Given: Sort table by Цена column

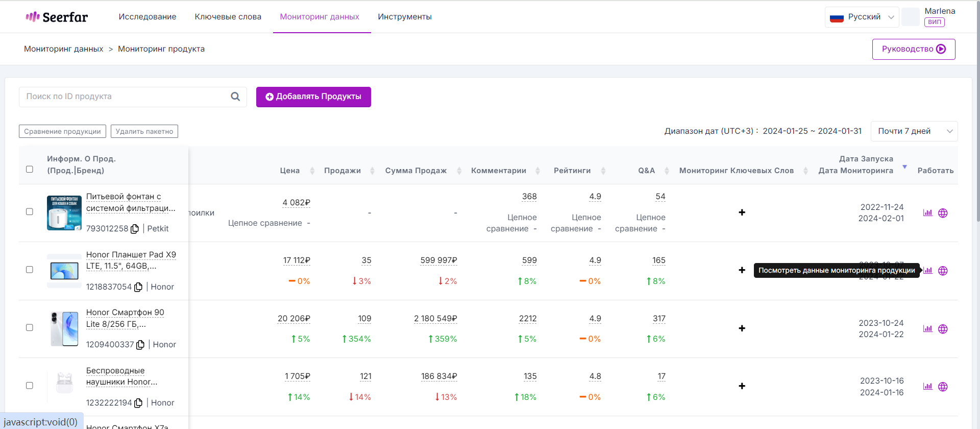Looking at the screenshot, I should click(x=312, y=171).
